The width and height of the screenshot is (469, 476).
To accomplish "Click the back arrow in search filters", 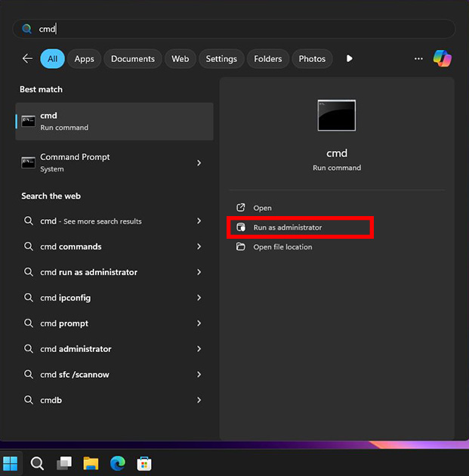I will point(27,59).
